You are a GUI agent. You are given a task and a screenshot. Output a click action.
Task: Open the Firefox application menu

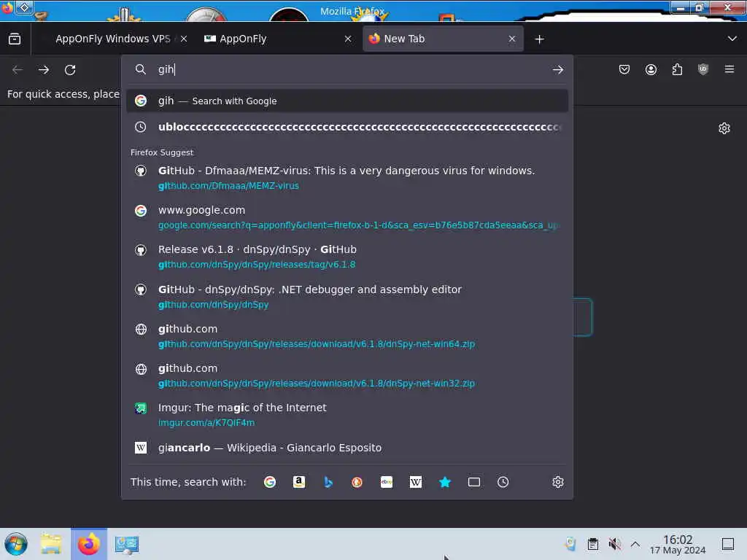(729, 69)
